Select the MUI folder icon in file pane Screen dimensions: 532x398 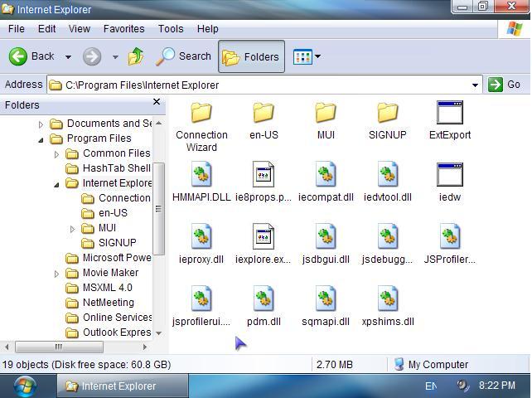[326, 113]
